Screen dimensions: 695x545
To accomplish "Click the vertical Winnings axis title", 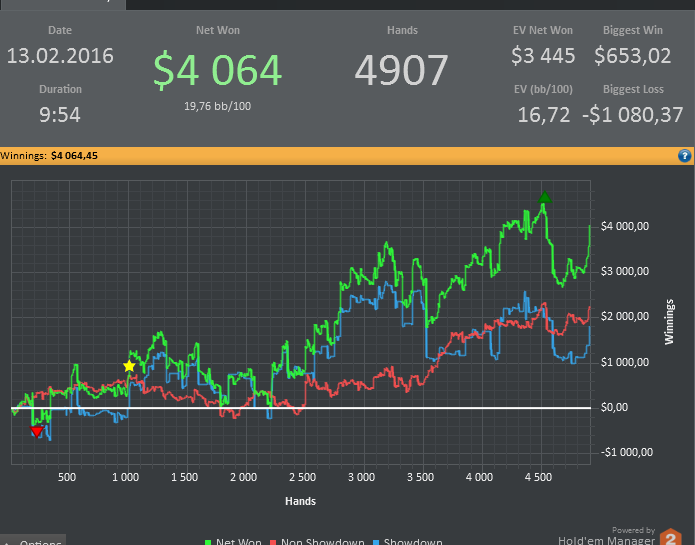I will click(669, 322).
